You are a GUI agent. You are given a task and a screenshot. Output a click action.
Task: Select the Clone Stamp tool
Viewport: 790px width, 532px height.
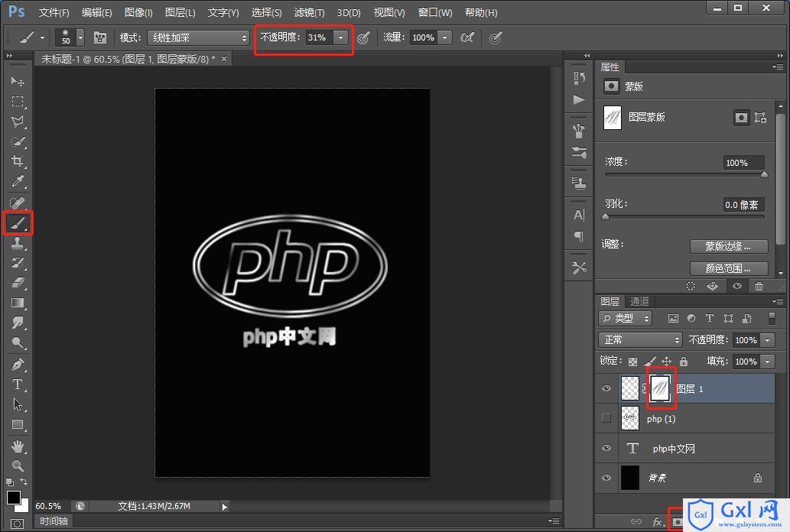tap(18, 243)
